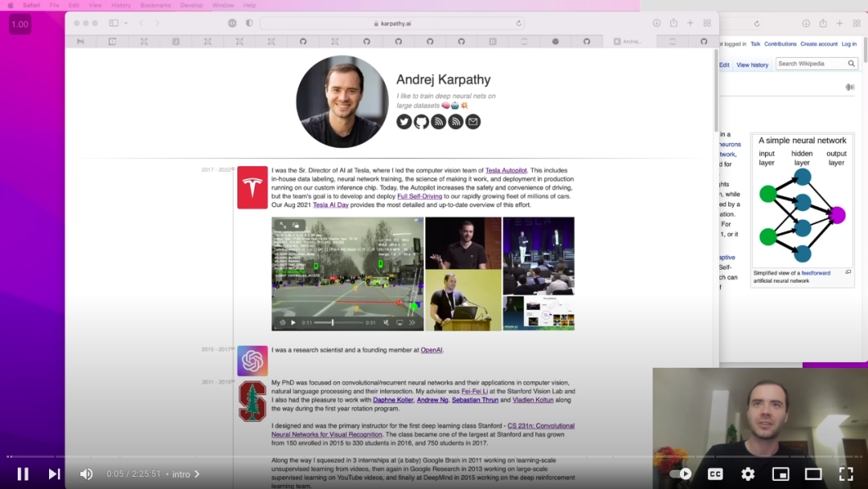This screenshot has height=489, width=868.
Task: Mute the video volume
Action: pos(86,474)
